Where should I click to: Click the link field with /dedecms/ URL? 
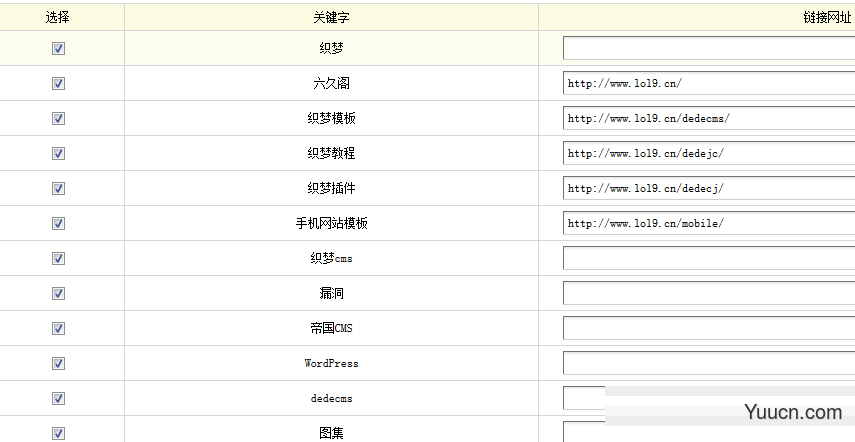click(709, 118)
